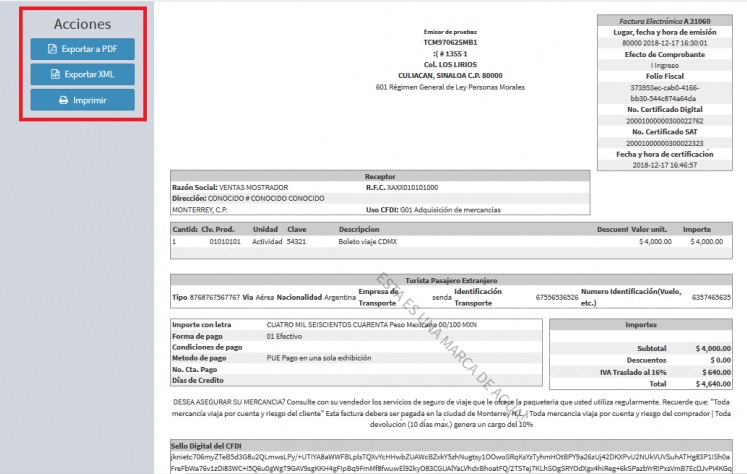Click the XML code file icon
747x474 pixels.
tap(55, 74)
